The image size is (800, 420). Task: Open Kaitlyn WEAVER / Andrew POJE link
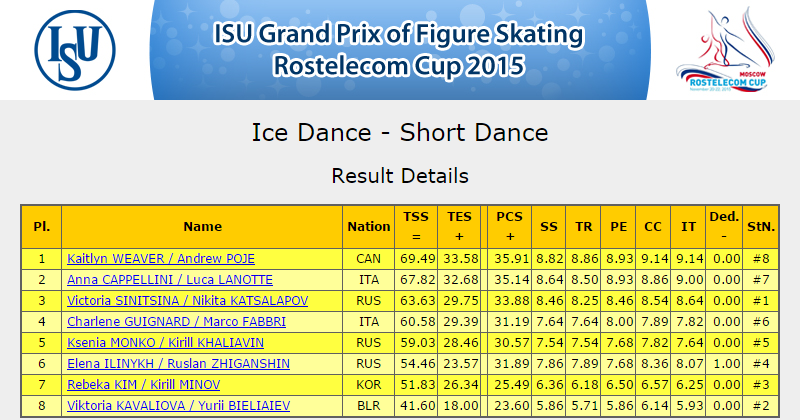click(x=161, y=259)
